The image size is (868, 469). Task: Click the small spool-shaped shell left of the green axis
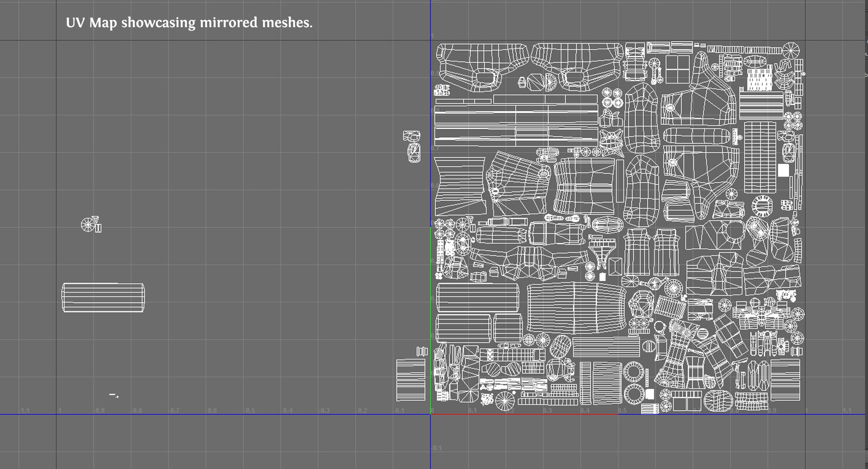422,352
